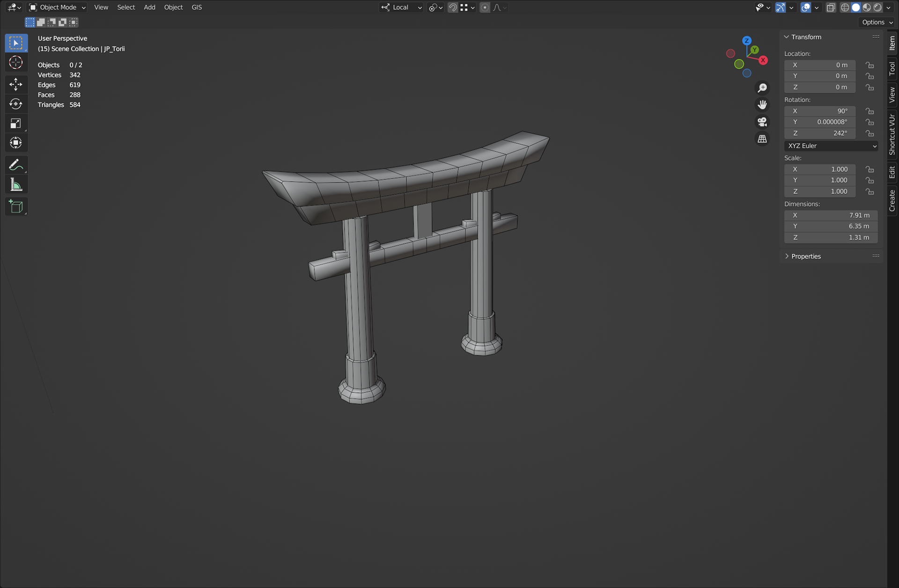Open the Object Mode dropdown
Screen dimensions: 899x588
pos(58,7)
